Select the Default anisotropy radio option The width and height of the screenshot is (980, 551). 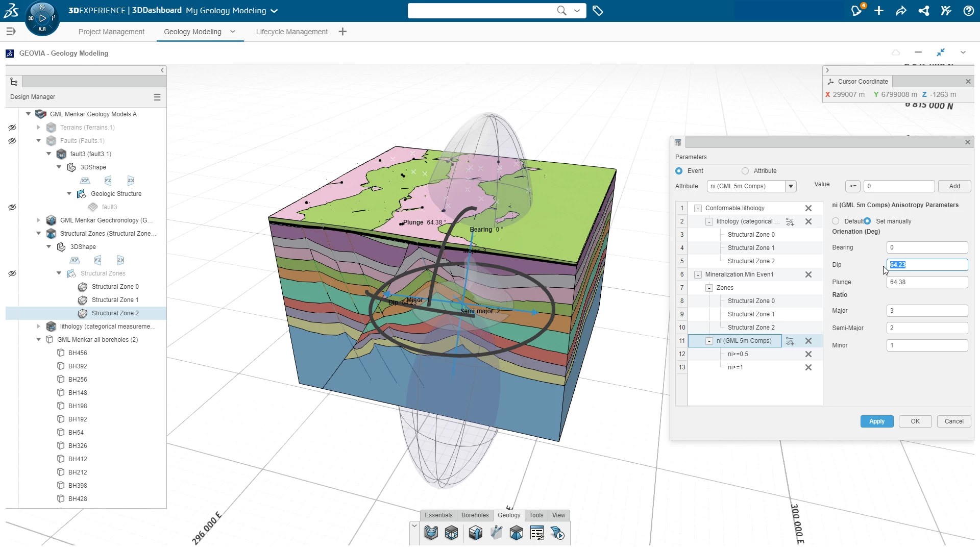836,221
